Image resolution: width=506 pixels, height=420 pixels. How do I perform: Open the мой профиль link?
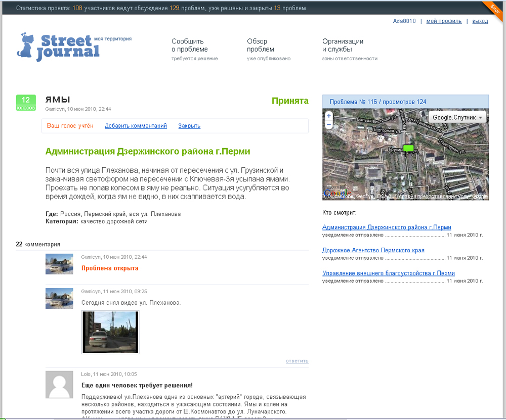tap(444, 21)
